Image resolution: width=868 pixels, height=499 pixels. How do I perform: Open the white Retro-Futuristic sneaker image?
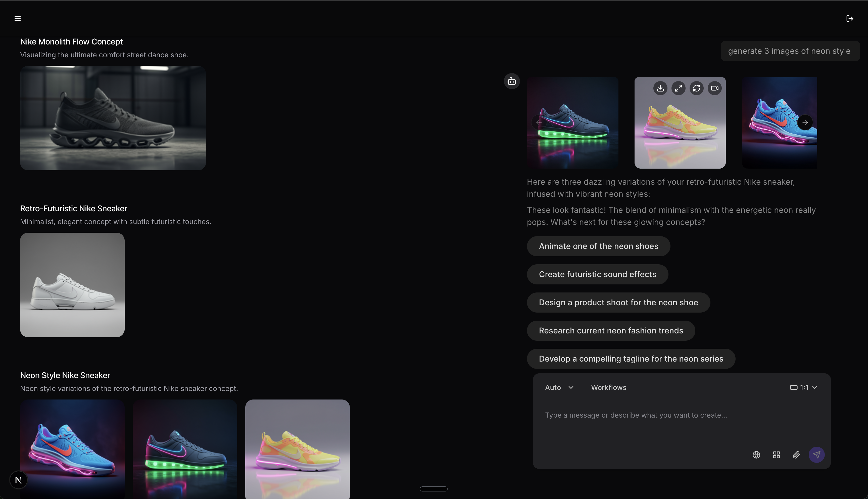click(72, 285)
